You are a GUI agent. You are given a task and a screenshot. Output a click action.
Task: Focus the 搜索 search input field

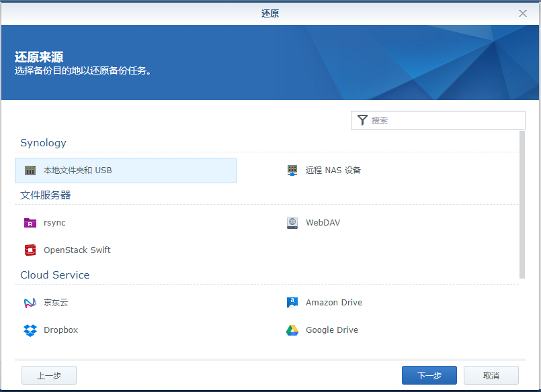[438, 120]
